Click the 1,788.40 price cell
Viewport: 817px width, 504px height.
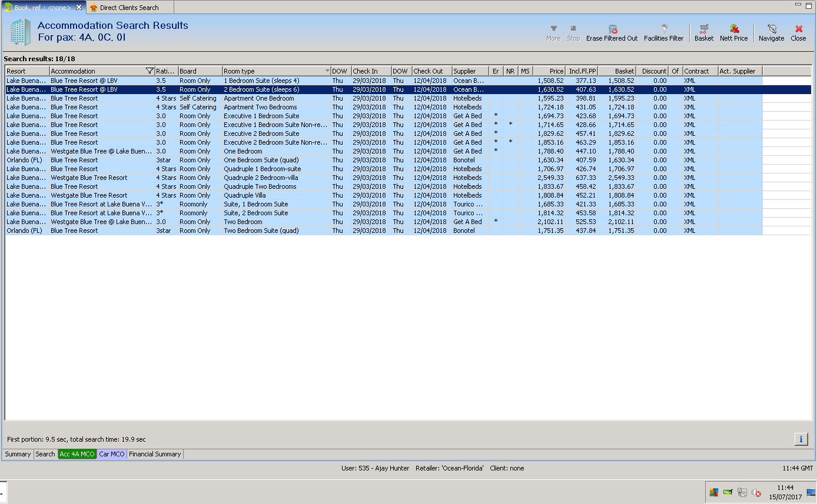tap(550, 151)
